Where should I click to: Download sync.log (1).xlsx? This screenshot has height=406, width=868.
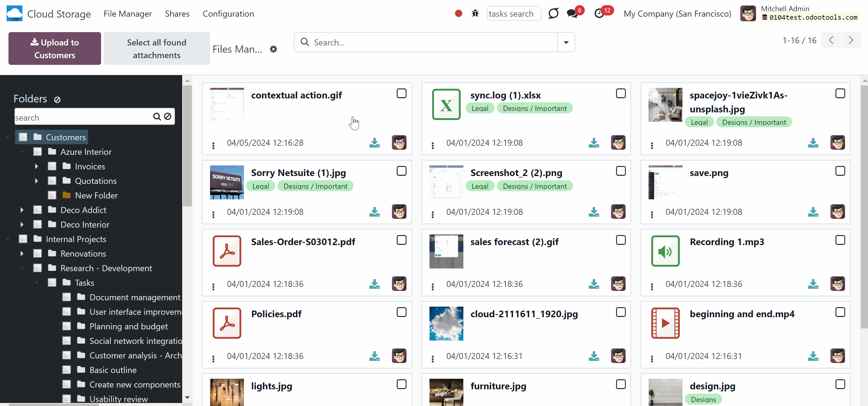594,143
